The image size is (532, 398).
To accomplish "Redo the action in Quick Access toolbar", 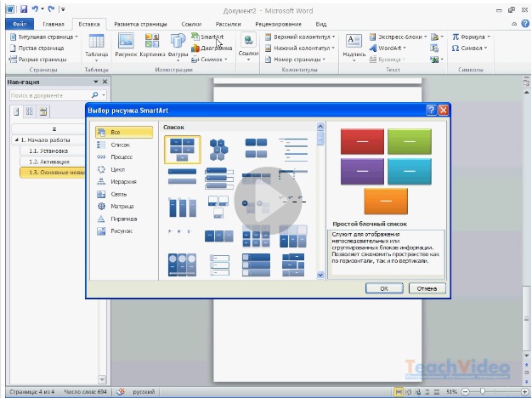I will (51, 9).
